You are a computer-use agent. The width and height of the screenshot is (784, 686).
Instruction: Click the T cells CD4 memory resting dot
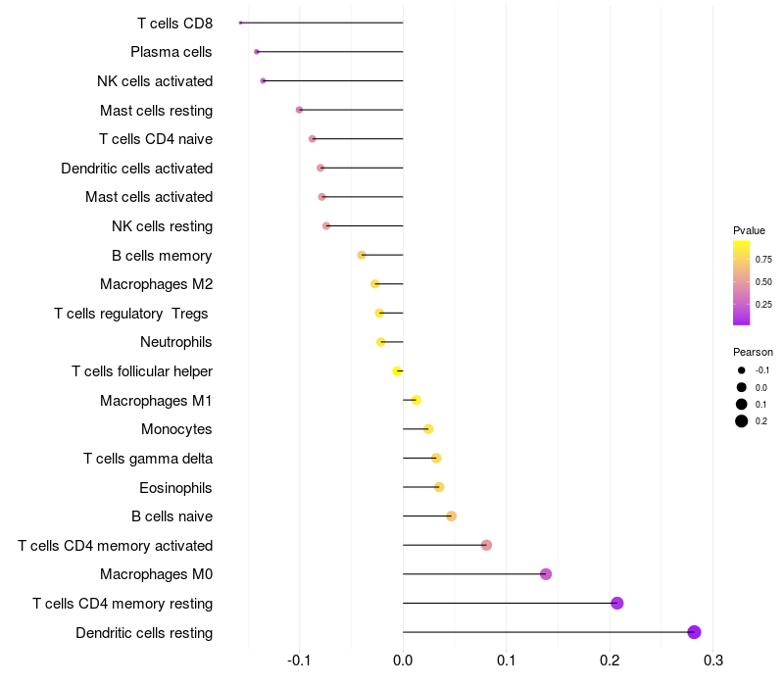[x=617, y=603]
